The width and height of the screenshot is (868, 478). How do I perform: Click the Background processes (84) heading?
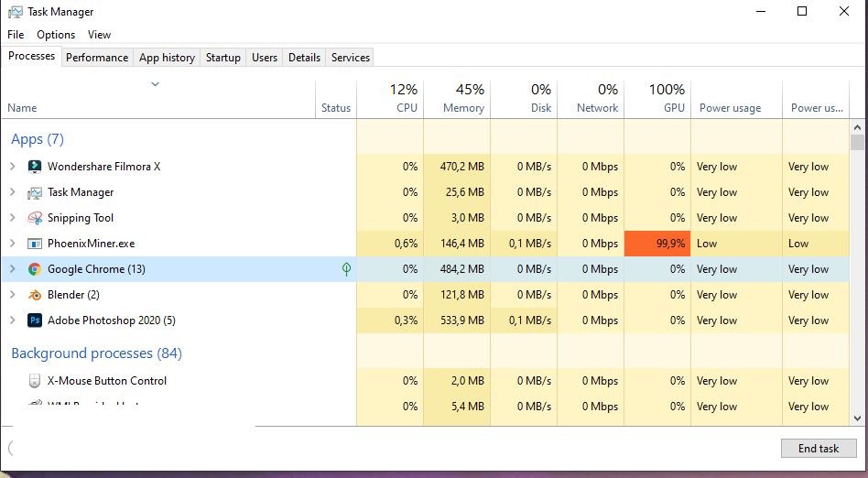click(x=96, y=353)
